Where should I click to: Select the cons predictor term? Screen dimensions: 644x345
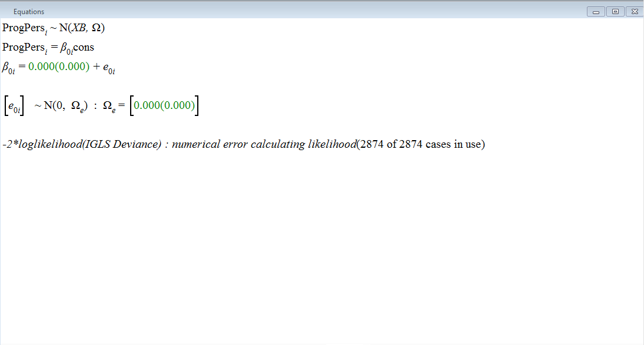tap(84, 47)
